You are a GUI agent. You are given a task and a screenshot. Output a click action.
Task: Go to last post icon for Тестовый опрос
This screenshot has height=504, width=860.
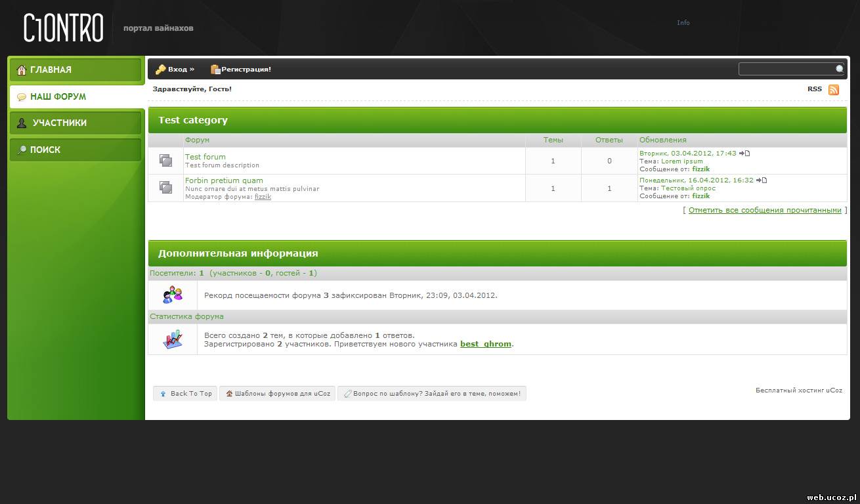tap(761, 180)
